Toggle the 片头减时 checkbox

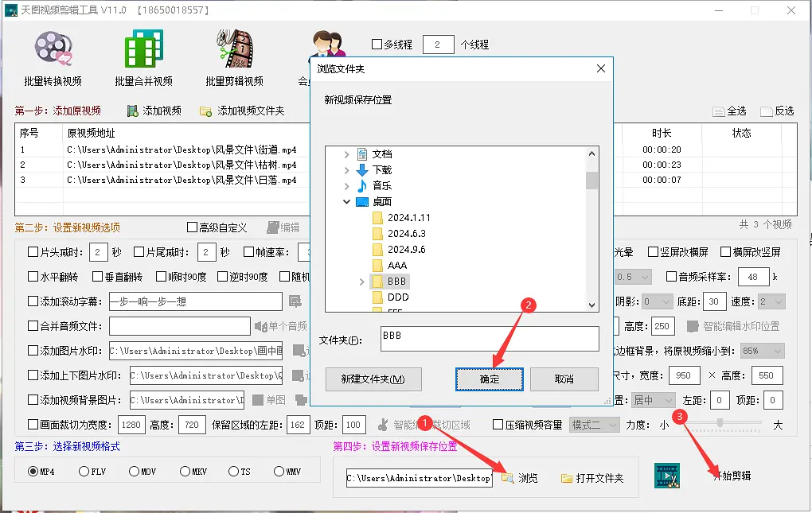pos(33,252)
